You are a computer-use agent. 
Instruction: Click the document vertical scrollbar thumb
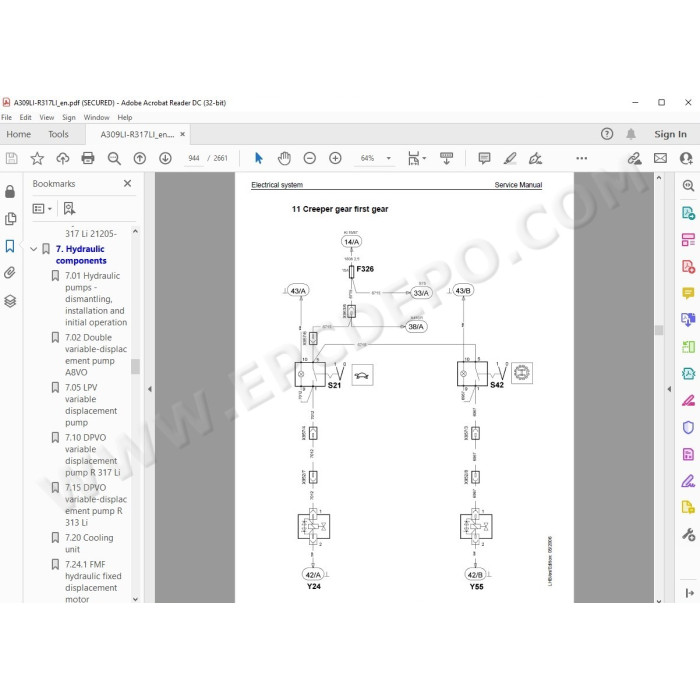[x=658, y=330]
